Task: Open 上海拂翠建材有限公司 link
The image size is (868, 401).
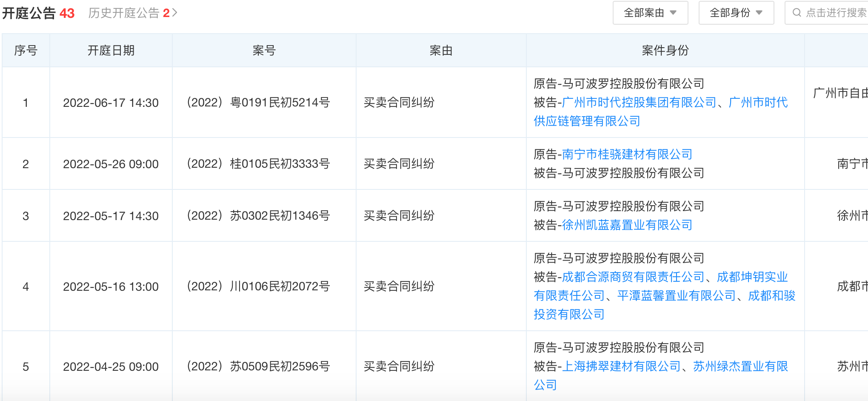Action: (621, 367)
